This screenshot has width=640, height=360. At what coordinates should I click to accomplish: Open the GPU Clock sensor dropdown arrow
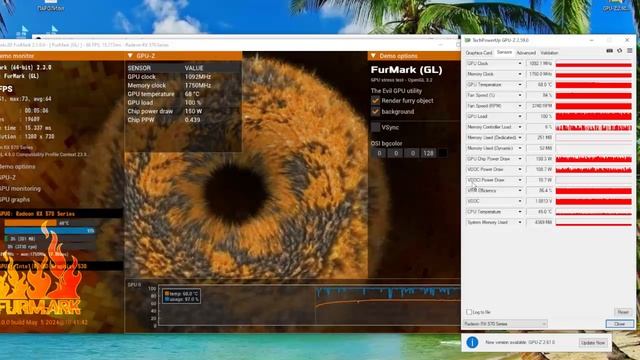(520, 64)
